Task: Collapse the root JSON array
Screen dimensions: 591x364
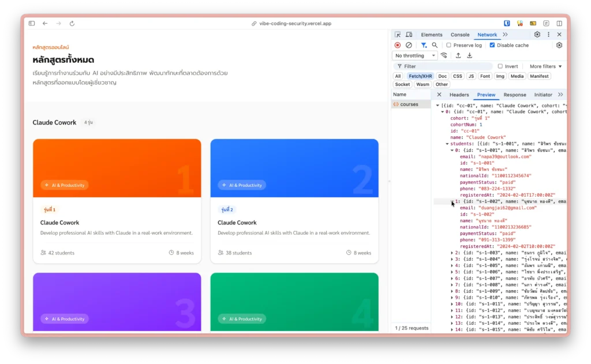Action: (x=437, y=106)
